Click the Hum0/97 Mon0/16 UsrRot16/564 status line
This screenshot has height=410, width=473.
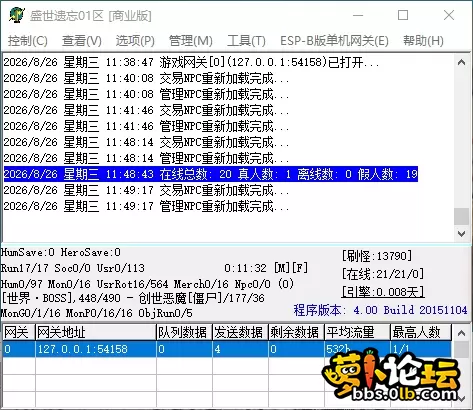point(147,284)
